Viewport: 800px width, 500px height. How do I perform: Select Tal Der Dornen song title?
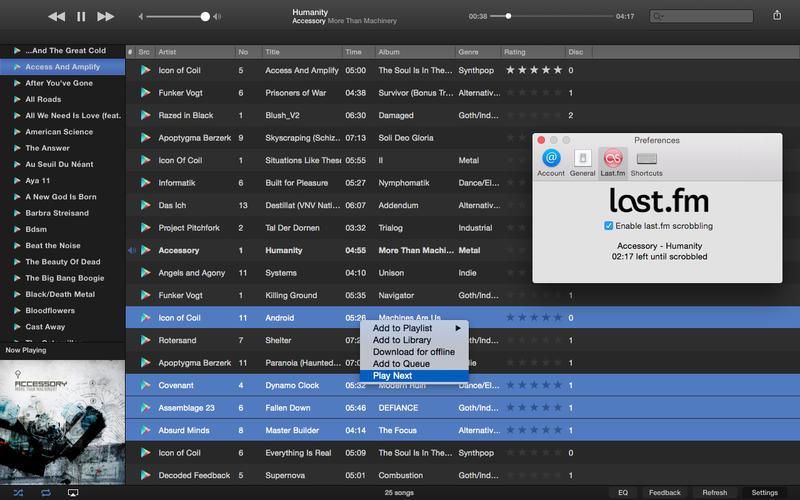coord(292,228)
